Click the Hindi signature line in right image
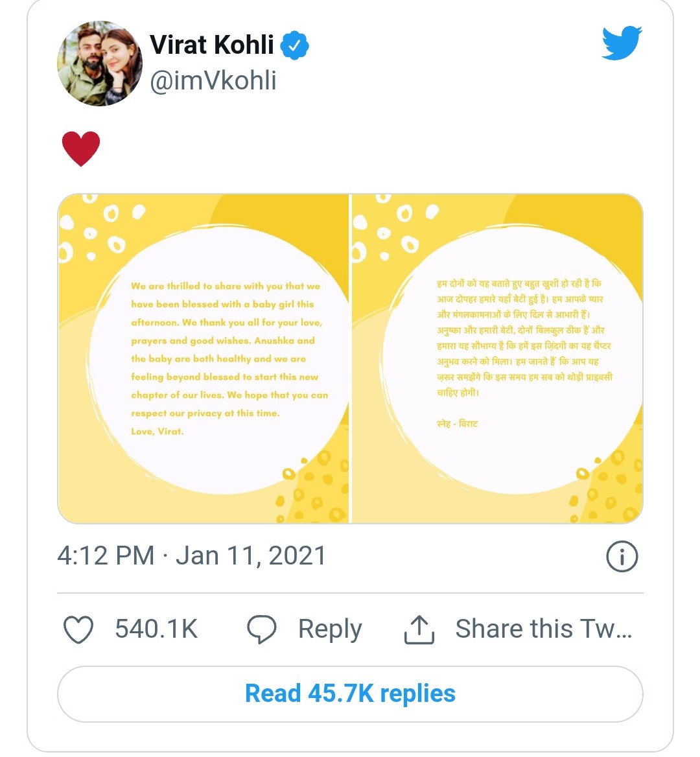This screenshot has width=700, height=757. point(458,424)
